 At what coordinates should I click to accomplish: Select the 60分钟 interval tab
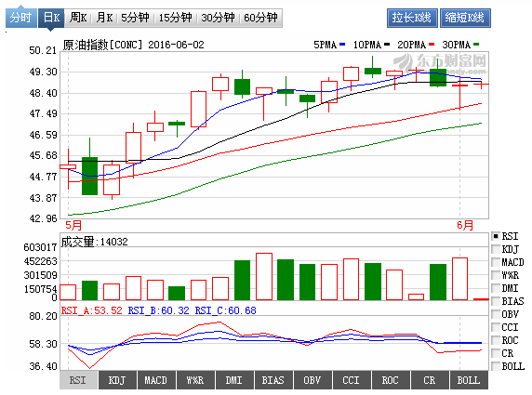point(260,18)
